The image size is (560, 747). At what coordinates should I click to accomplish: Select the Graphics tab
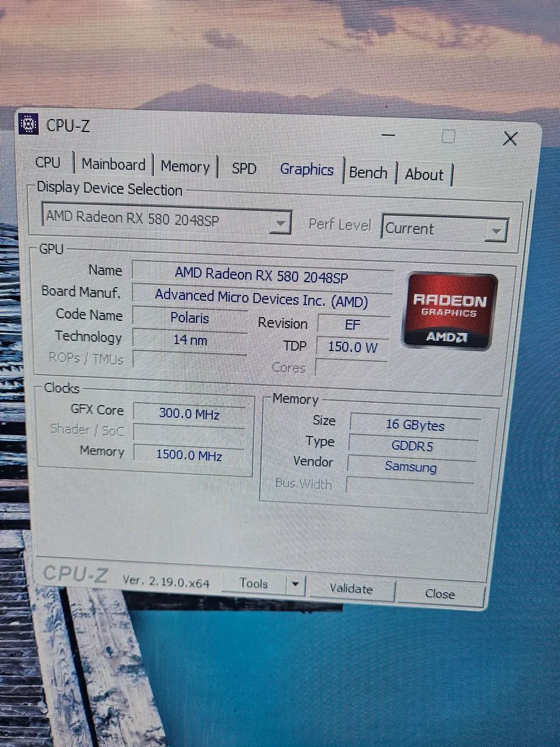tap(306, 170)
